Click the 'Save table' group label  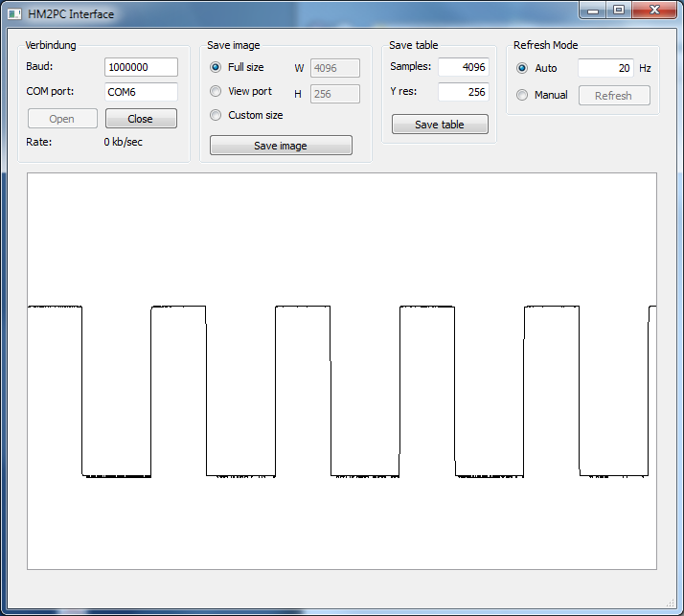[x=413, y=45]
